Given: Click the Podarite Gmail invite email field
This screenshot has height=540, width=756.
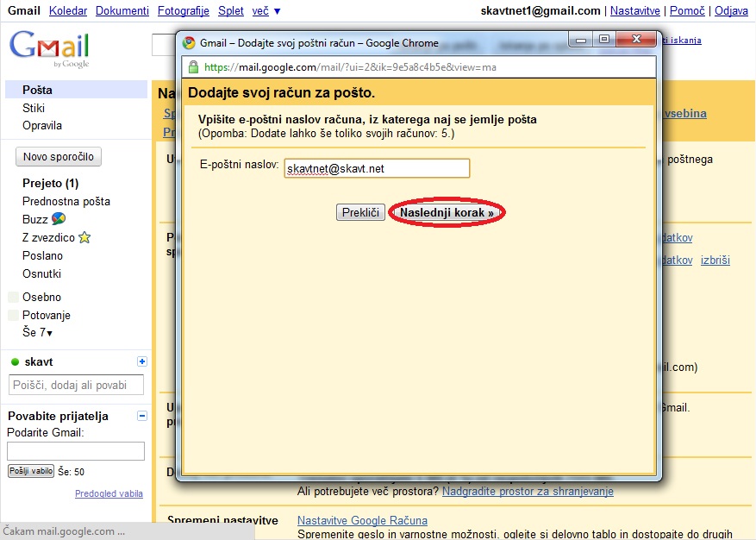Looking at the screenshot, I should (x=76, y=451).
